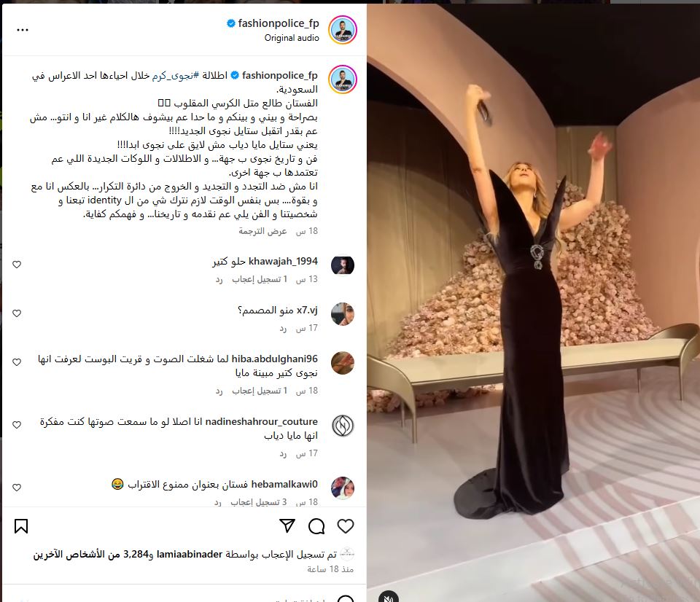Like nadineshahrour_couture's comment
The height and width of the screenshot is (602, 700).
click(17, 425)
